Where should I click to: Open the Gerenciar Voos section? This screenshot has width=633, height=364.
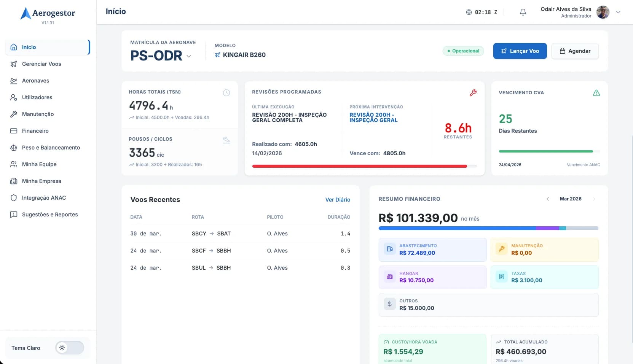coord(41,64)
